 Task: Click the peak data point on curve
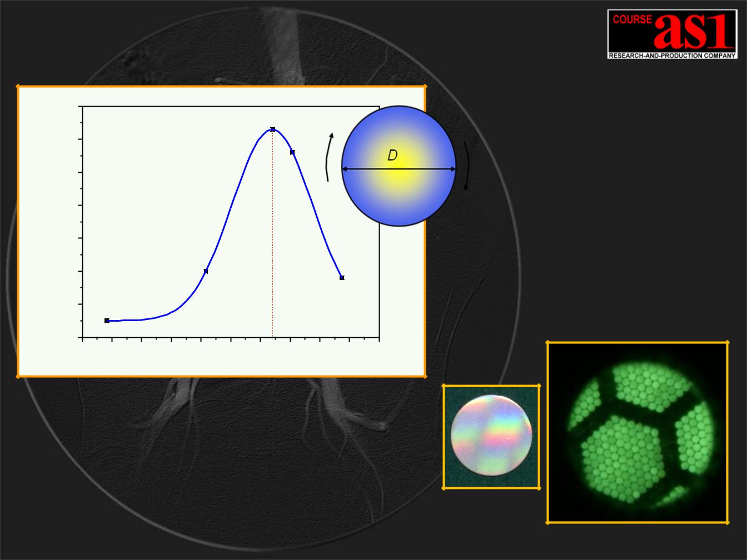click(x=273, y=129)
